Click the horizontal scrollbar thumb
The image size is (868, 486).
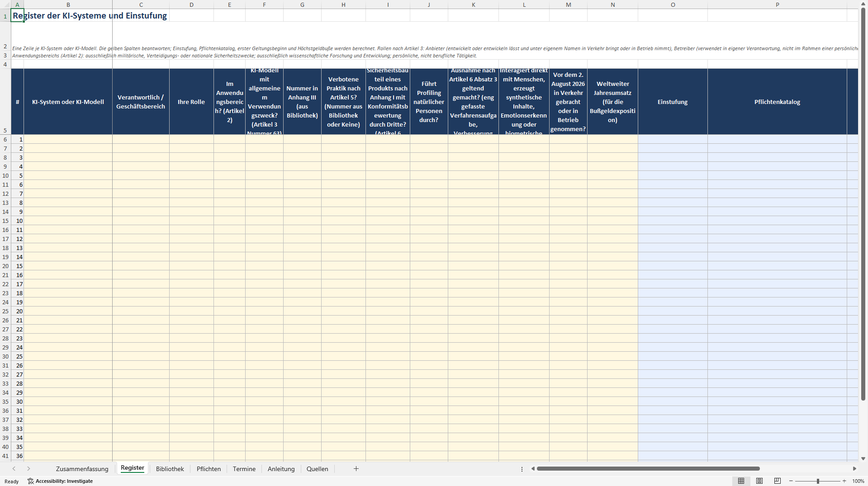pos(648,469)
